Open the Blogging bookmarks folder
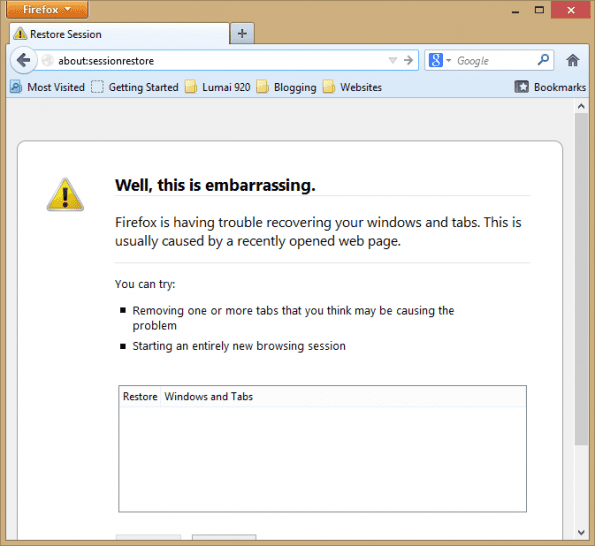595x546 pixels. coord(286,87)
